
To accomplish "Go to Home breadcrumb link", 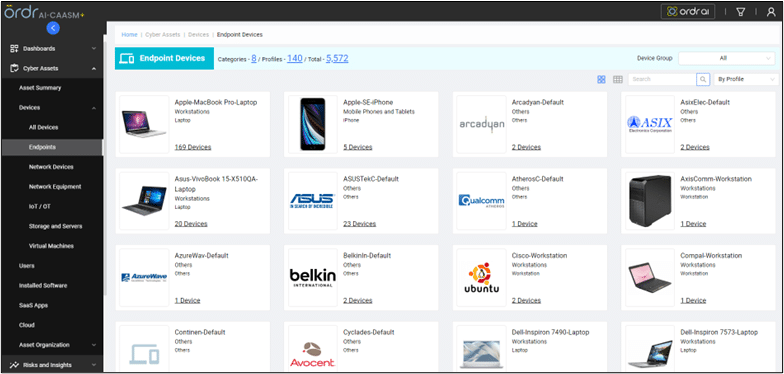I will 130,34.
